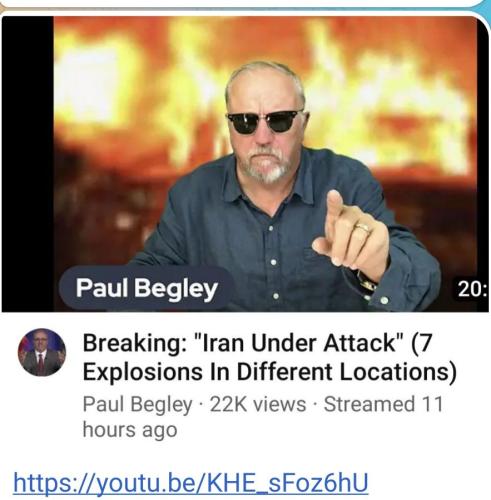Click the "hours ago" metadata text
491x500 pixels.
point(130,429)
